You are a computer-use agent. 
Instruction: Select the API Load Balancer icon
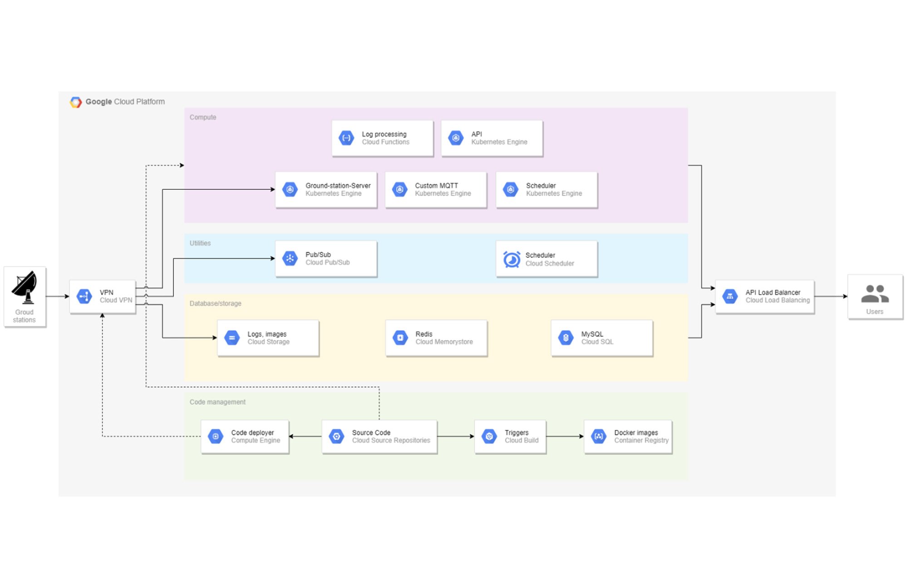tap(730, 296)
